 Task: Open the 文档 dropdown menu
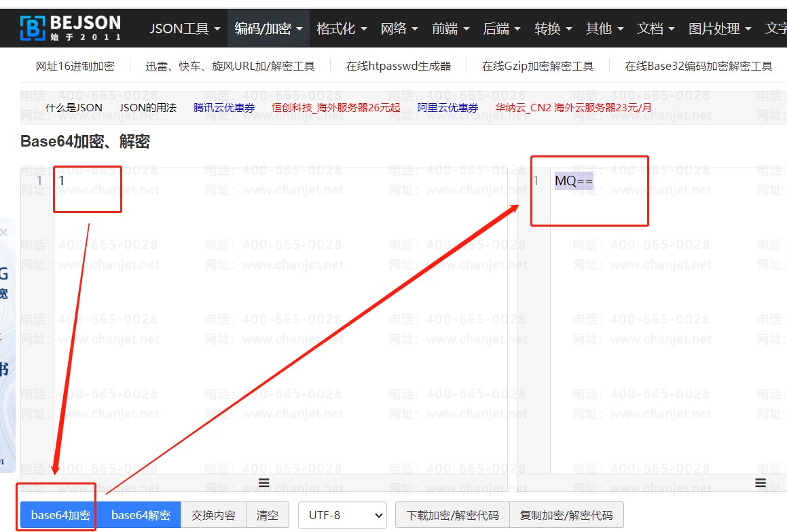tap(655, 28)
